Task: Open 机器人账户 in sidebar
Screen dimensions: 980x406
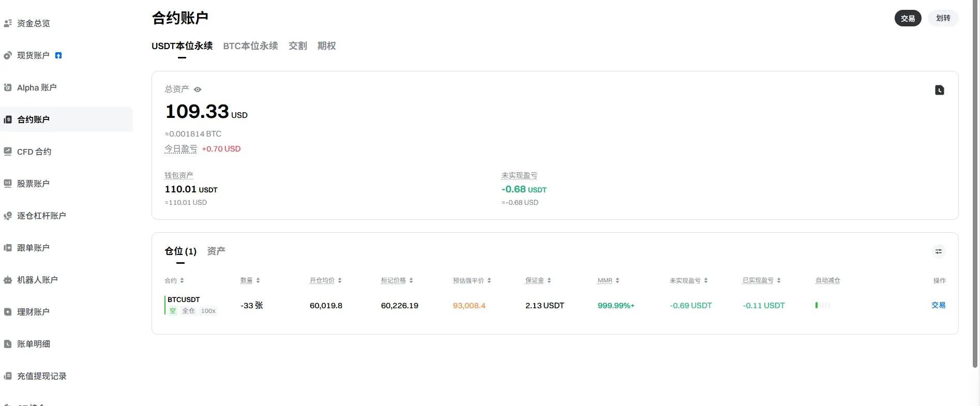Action: pyautogui.click(x=37, y=280)
